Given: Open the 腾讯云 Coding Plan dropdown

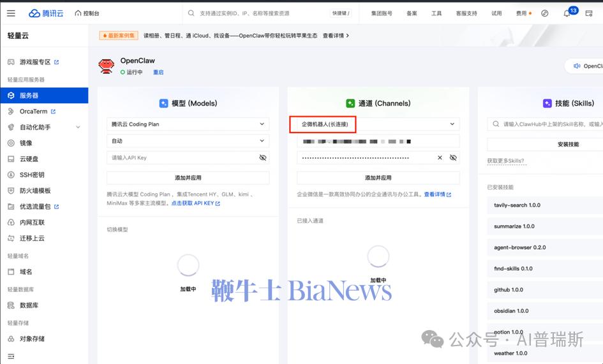Looking at the screenshot, I should (188, 124).
